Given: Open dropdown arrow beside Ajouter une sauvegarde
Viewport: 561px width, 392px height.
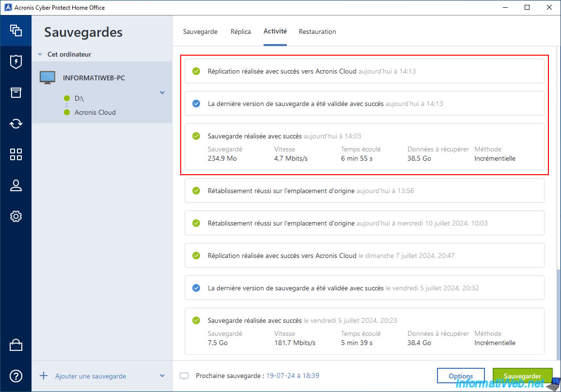Looking at the screenshot, I should click(x=162, y=376).
